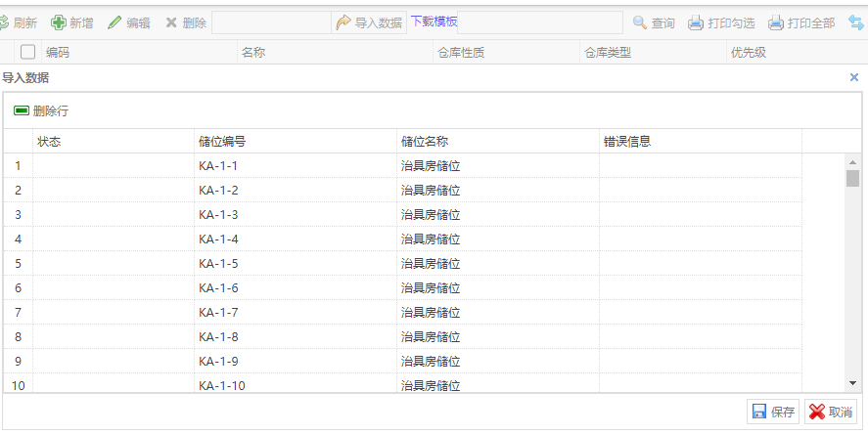The image size is (868, 435).
Task: Click the scrollbar down arrow in import grid
Action: pos(852,383)
